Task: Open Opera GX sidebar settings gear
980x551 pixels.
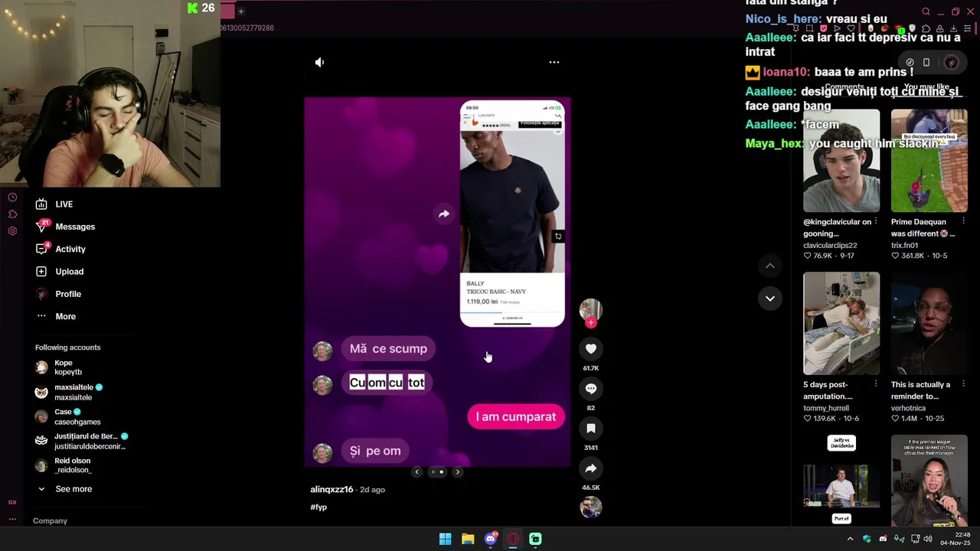Action: tap(12, 231)
